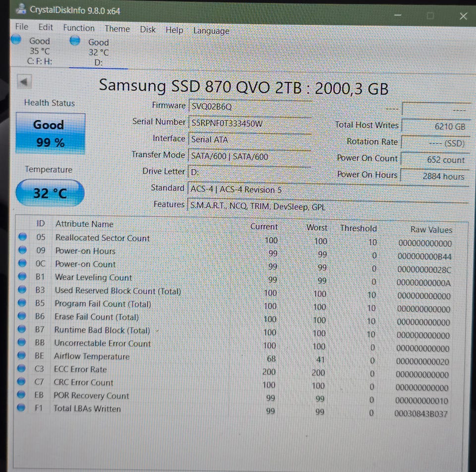Click status orb for Airflow Temperature
This screenshot has width=476, height=472.
21,355
